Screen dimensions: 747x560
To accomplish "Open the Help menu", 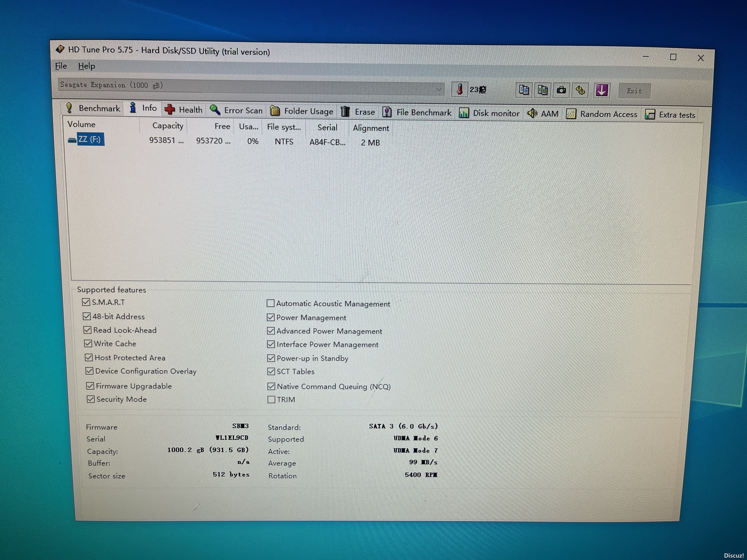I will click(x=87, y=66).
